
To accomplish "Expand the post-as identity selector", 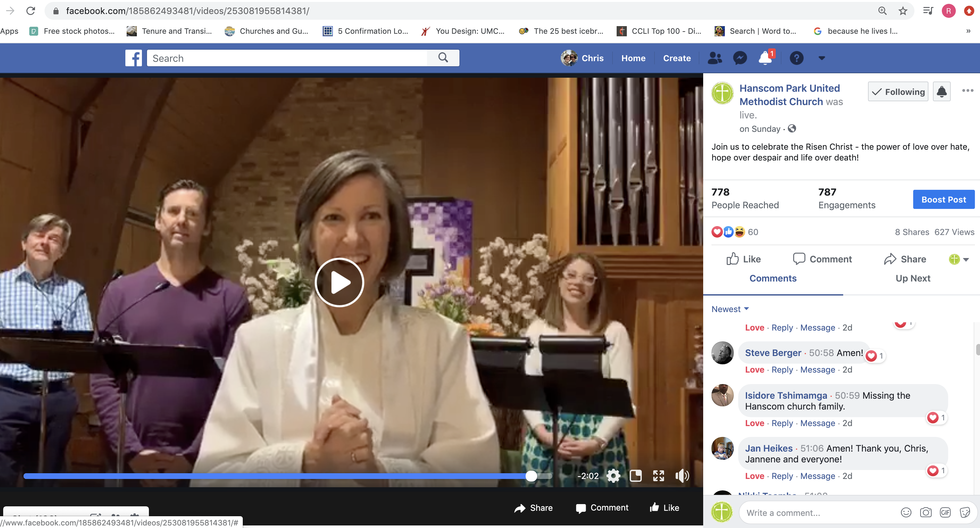I will pyautogui.click(x=959, y=259).
